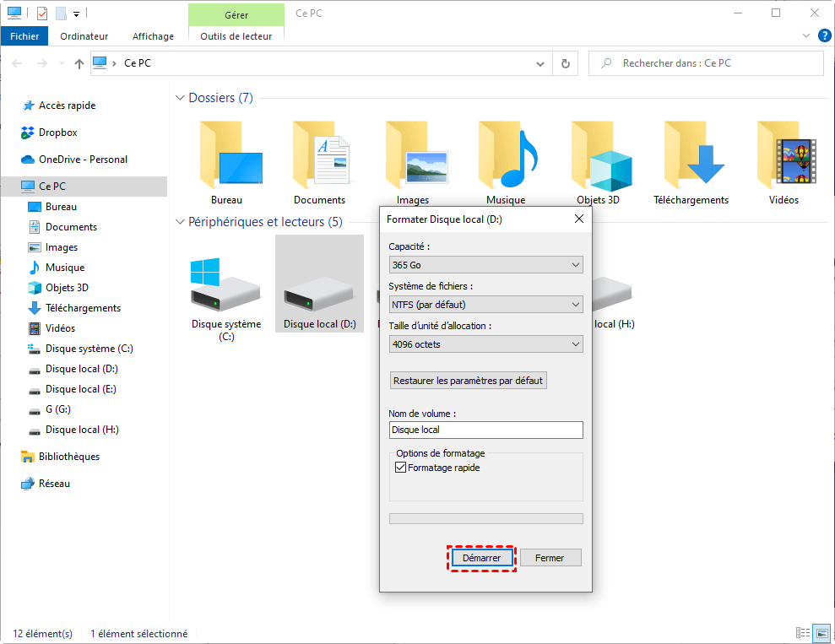Select the partially hidden local (H:) drive
This screenshot has height=644, width=835.
click(x=614, y=304)
